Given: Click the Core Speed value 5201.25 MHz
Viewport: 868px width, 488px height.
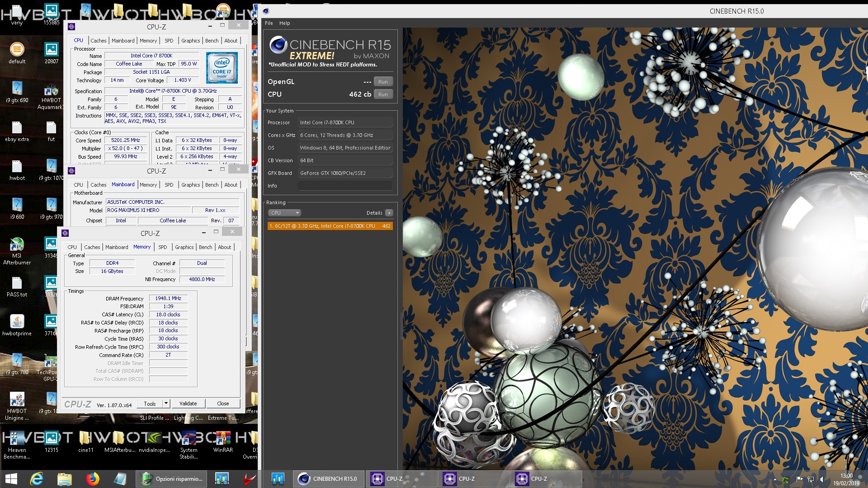Looking at the screenshot, I should tap(126, 141).
